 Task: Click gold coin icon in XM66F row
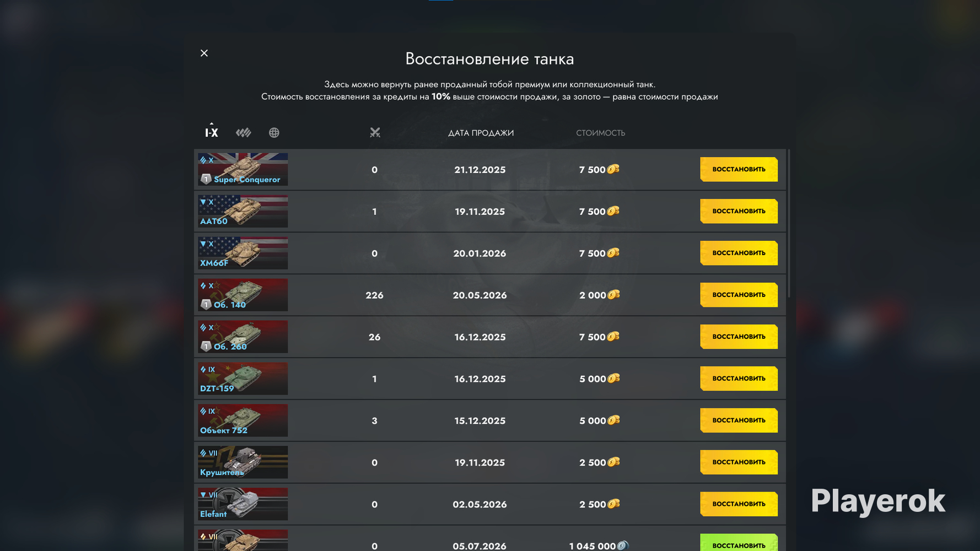tap(613, 253)
